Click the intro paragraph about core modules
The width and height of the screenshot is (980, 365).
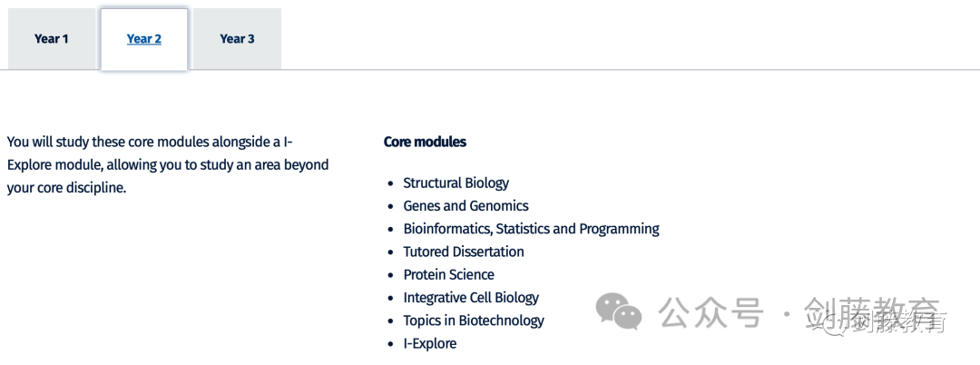click(168, 164)
